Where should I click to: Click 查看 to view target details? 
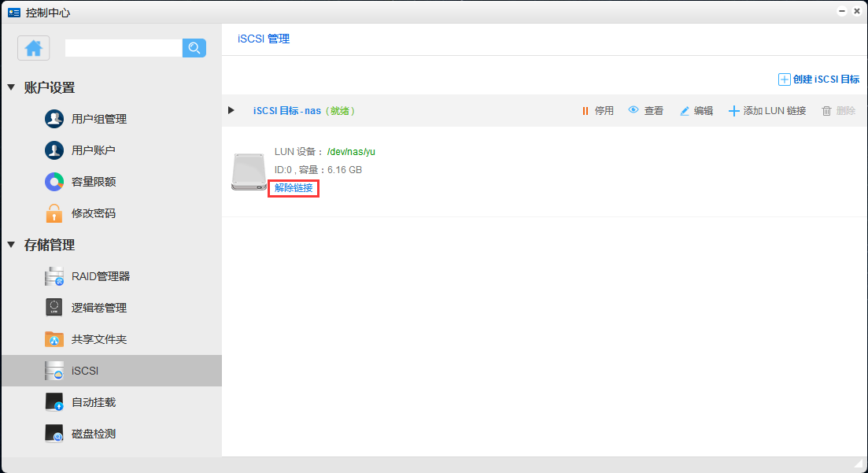point(654,111)
